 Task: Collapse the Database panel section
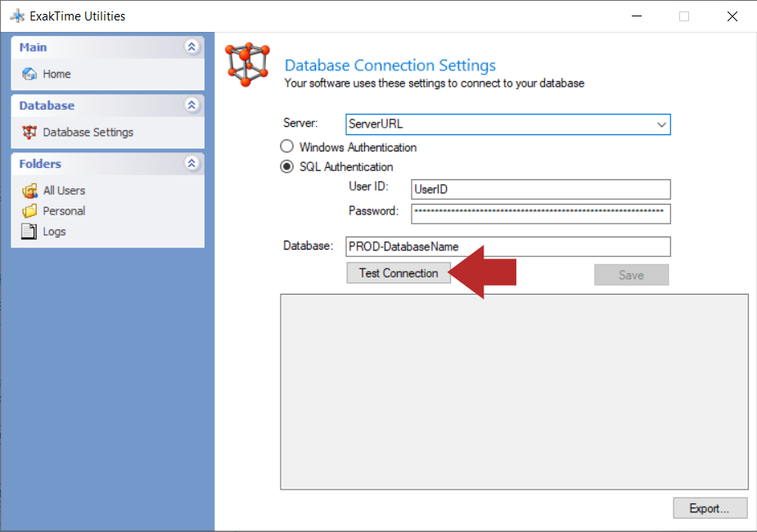click(x=192, y=105)
